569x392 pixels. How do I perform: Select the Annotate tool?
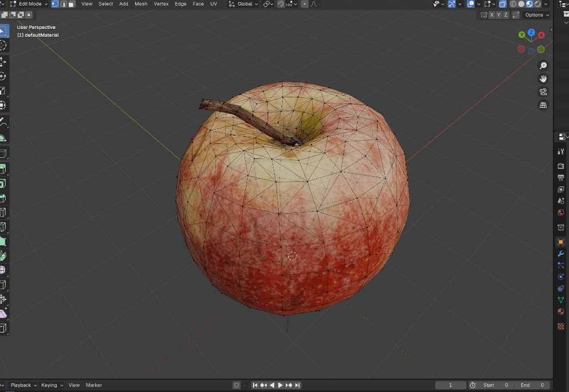tap(4, 121)
